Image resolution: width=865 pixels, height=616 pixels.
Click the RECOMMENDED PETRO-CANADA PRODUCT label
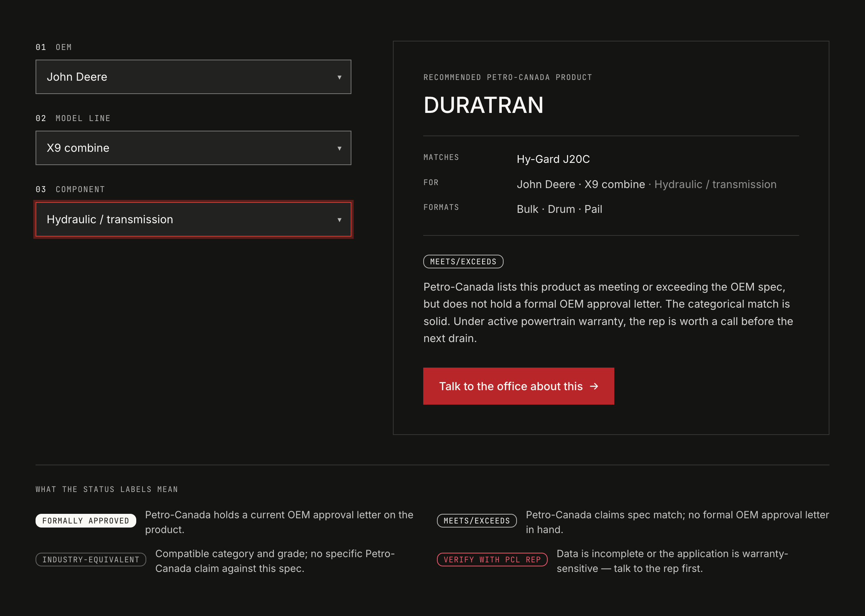[508, 77]
